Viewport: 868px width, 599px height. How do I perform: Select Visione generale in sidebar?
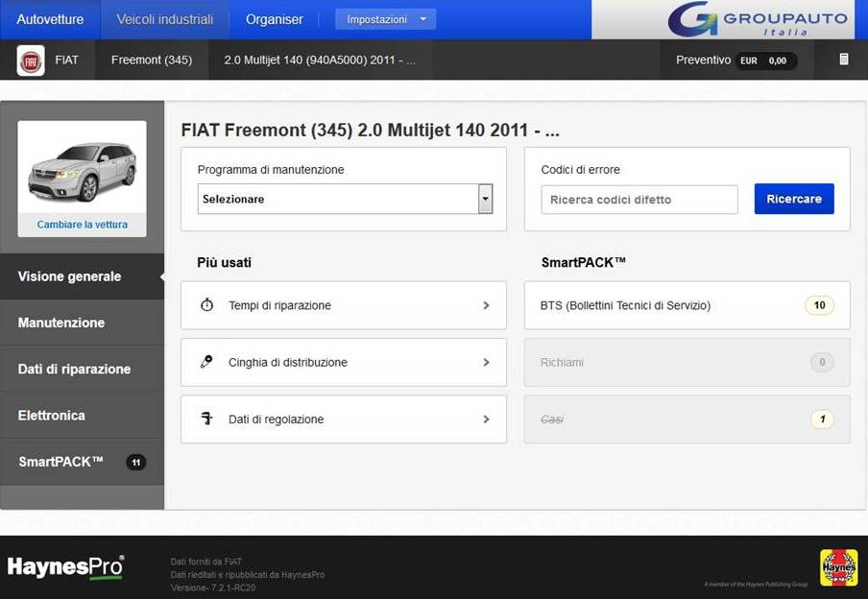(82, 276)
